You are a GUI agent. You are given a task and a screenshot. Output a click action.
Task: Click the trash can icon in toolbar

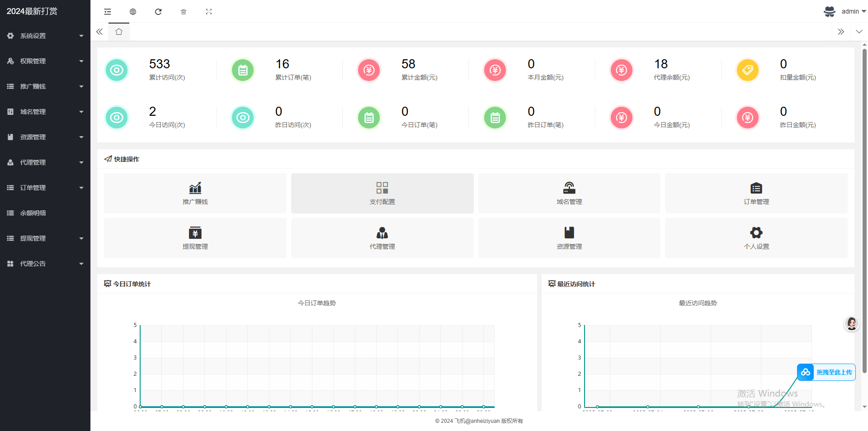184,12
